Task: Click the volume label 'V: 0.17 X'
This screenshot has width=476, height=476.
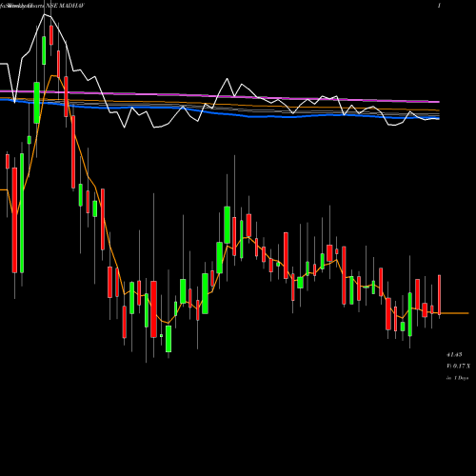Action: pyautogui.click(x=458, y=367)
